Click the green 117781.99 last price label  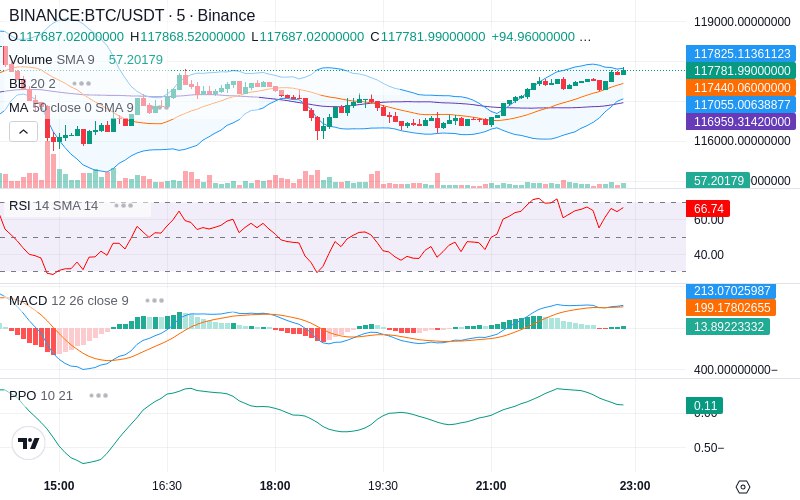click(x=741, y=70)
